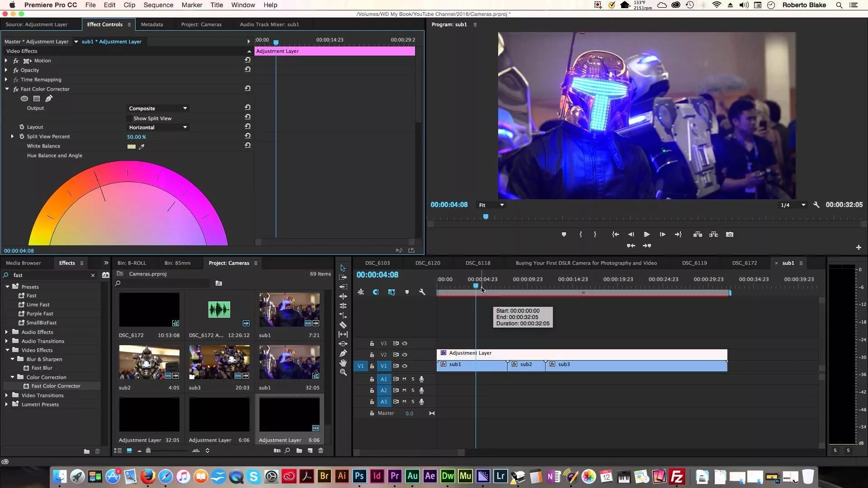Mute audio track A1
Viewport: 868px width, 488px height.
tap(404, 379)
